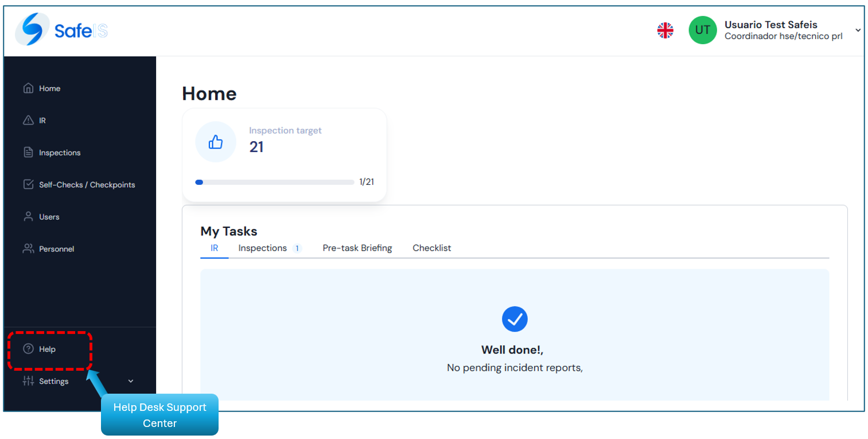The width and height of the screenshot is (868, 439).
Task: Switch to the Inspections tab in My Tasks
Action: (x=263, y=248)
